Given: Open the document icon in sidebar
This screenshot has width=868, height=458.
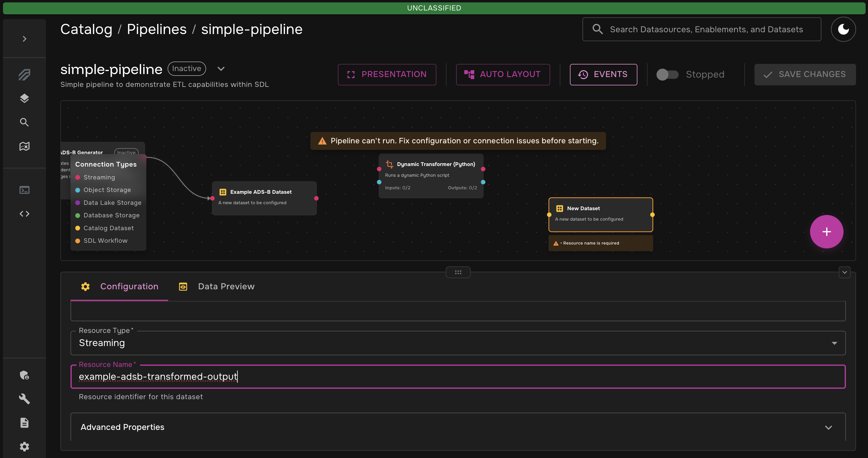Looking at the screenshot, I should coord(24,423).
